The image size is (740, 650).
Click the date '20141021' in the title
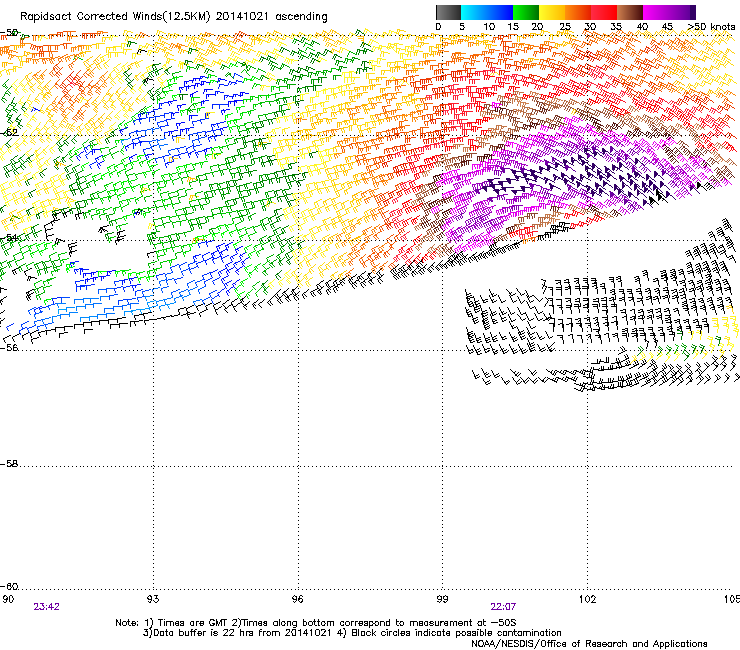[x=242, y=17]
